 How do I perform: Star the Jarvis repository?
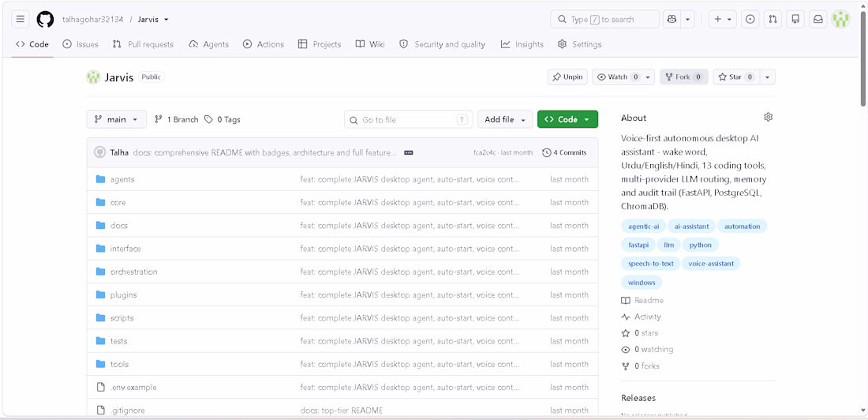[x=736, y=77]
